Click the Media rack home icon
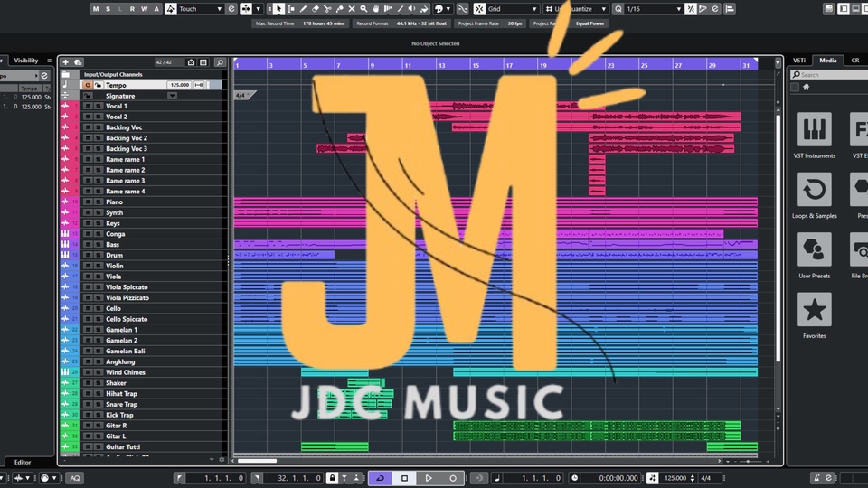 pyautogui.click(x=806, y=88)
